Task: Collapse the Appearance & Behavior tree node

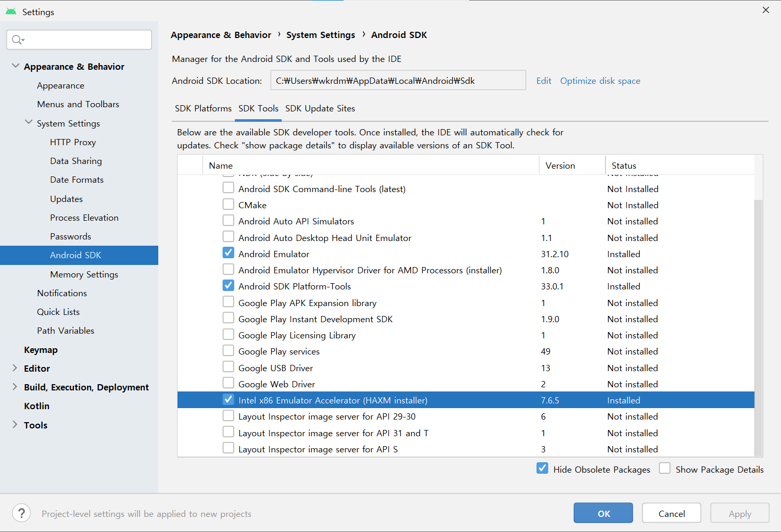Action: [x=16, y=66]
